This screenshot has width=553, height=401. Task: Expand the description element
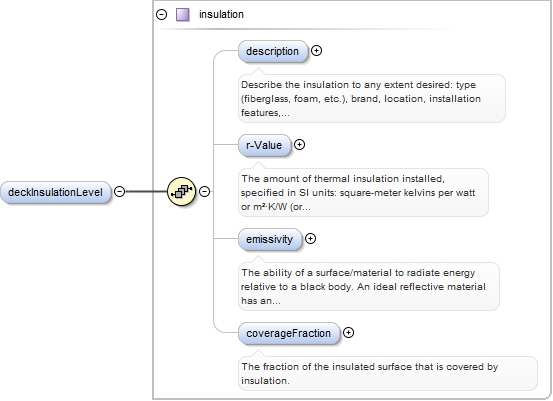point(316,51)
